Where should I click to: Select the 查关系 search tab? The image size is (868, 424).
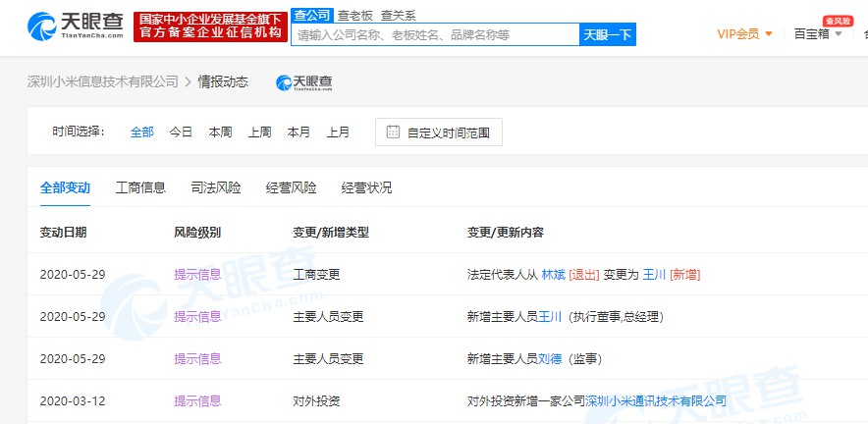[398, 16]
